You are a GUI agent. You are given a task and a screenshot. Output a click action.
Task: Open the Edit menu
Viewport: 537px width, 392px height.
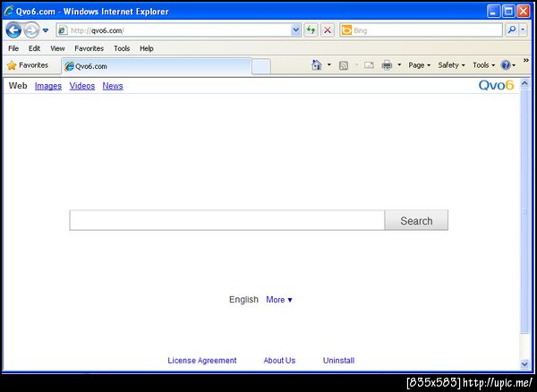point(34,48)
